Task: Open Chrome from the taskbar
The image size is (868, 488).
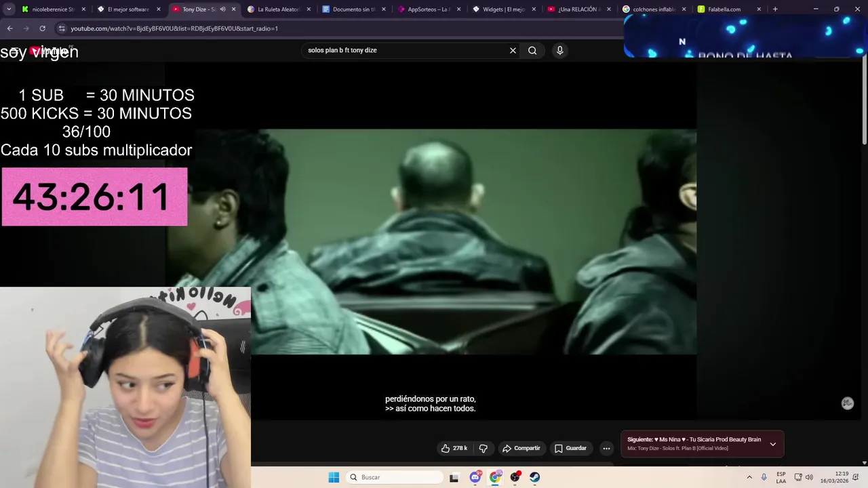Action: (x=495, y=477)
